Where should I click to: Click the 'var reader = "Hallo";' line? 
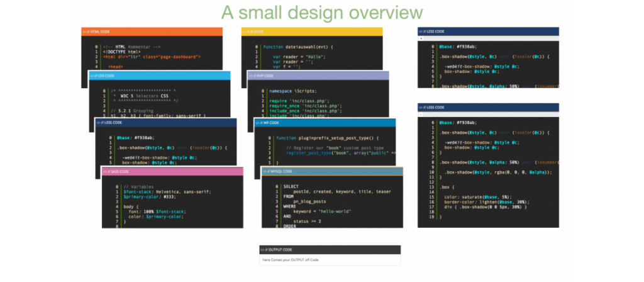click(299, 57)
